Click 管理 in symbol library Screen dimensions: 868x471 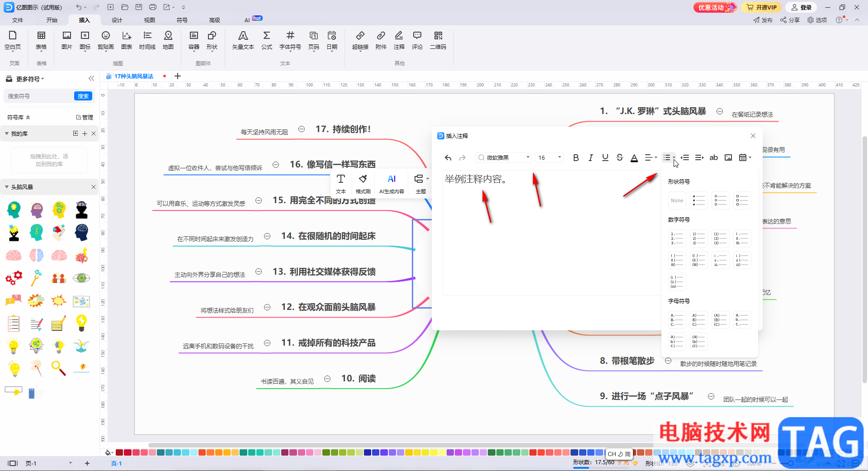coord(85,117)
